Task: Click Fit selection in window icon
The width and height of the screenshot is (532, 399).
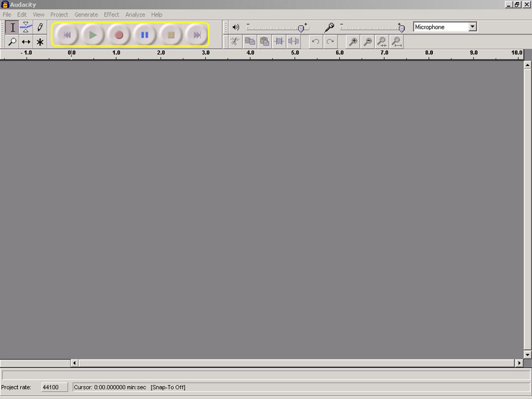Action: (x=382, y=42)
